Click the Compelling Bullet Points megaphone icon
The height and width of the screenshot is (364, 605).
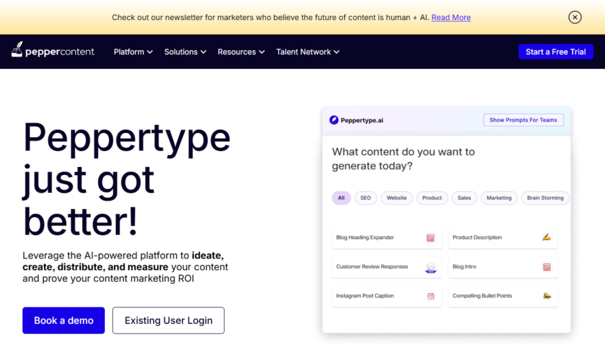pos(547,296)
